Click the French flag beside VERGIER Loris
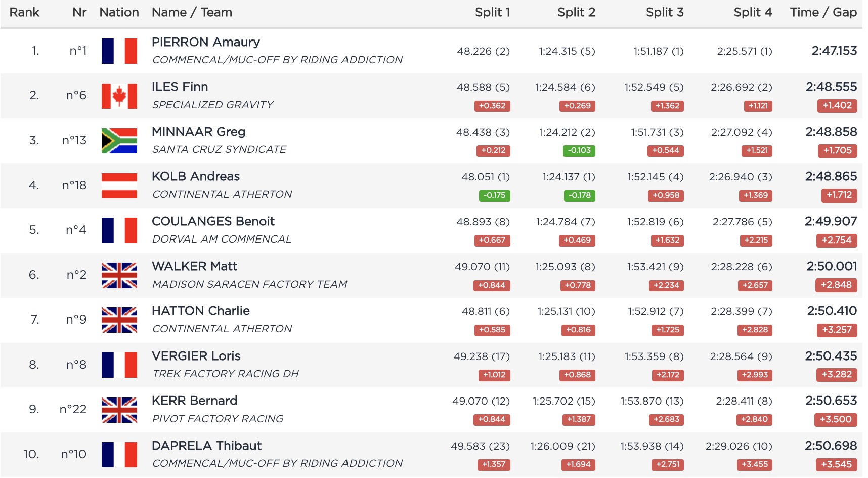This screenshot has height=478, width=868. click(x=119, y=365)
